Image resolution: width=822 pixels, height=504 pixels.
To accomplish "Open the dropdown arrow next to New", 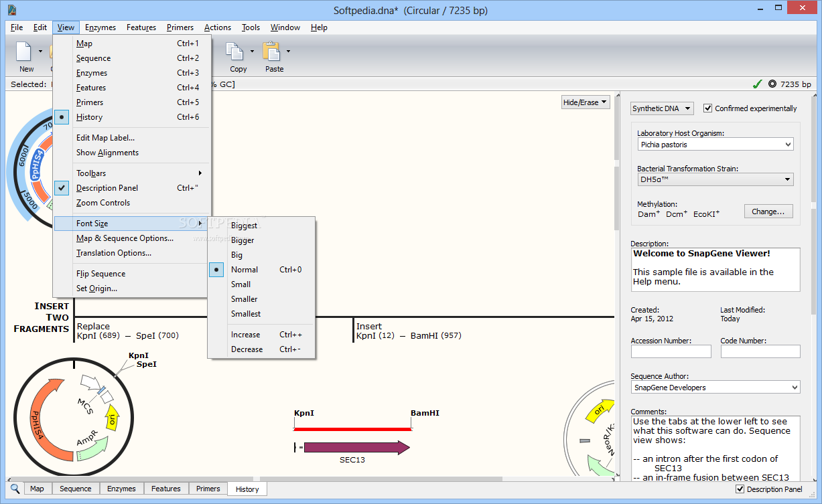I will 40,52.
